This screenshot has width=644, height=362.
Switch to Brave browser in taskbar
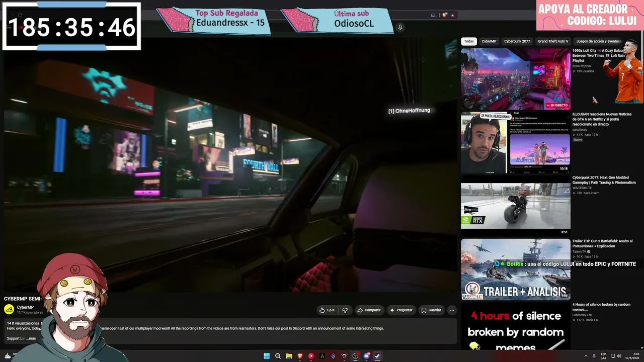coord(300,356)
